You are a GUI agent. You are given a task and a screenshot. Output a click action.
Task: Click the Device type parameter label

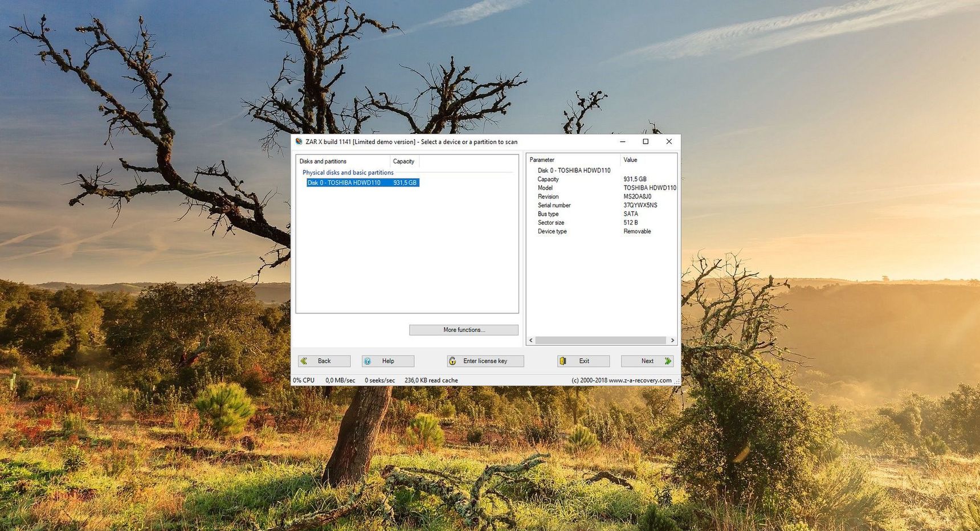tap(552, 231)
